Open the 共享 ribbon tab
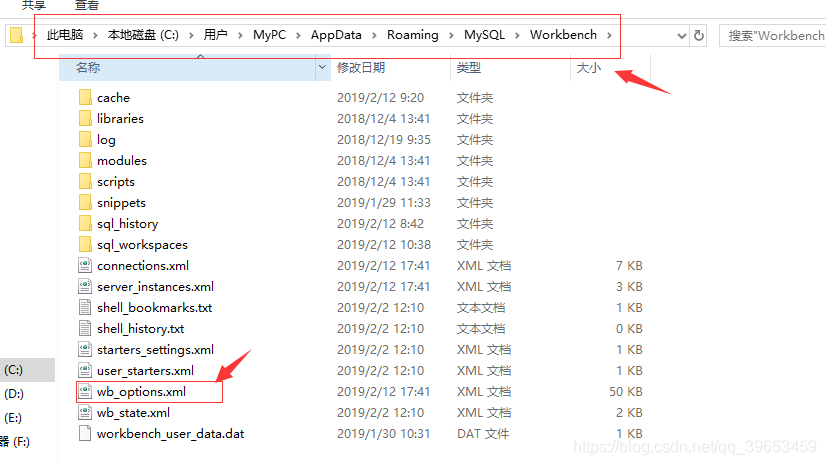 point(34,5)
